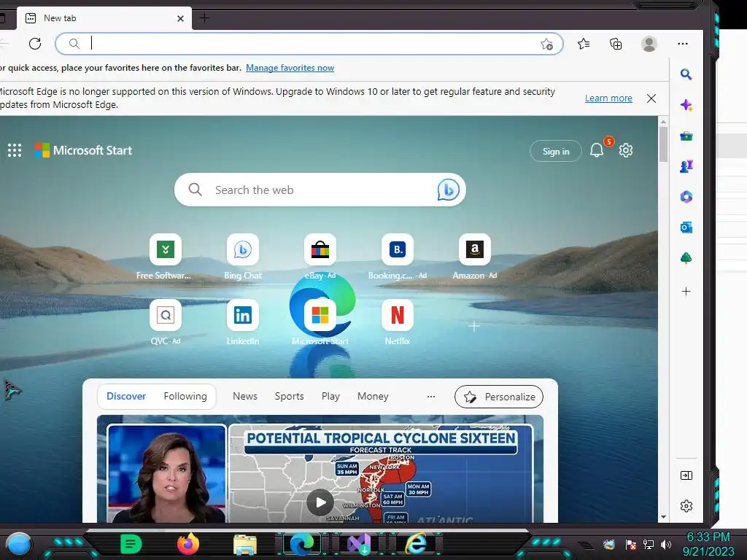The image size is (747, 560).
Task: Open Free Software quick link tile
Action: coord(166,249)
